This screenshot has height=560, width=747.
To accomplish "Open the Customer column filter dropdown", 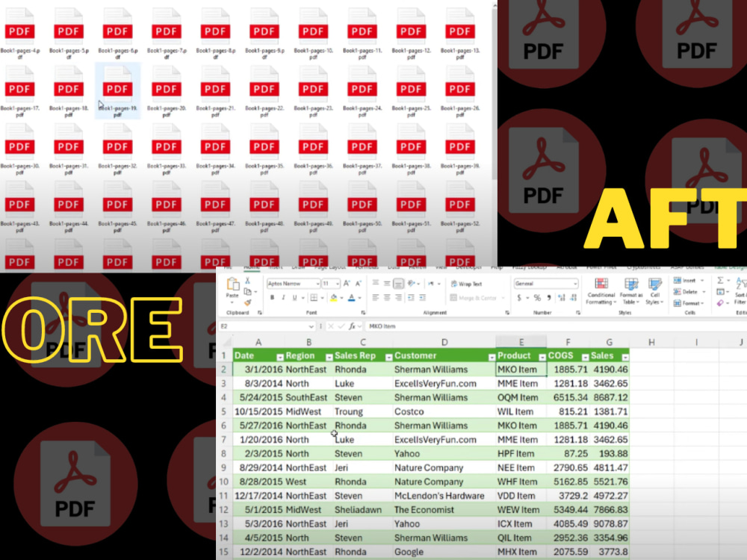I will point(492,357).
